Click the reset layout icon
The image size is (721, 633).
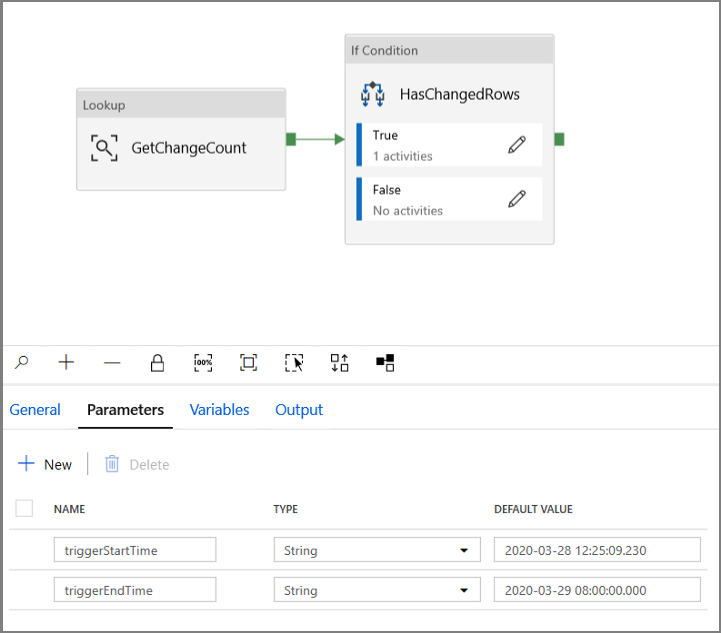tap(385, 363)
